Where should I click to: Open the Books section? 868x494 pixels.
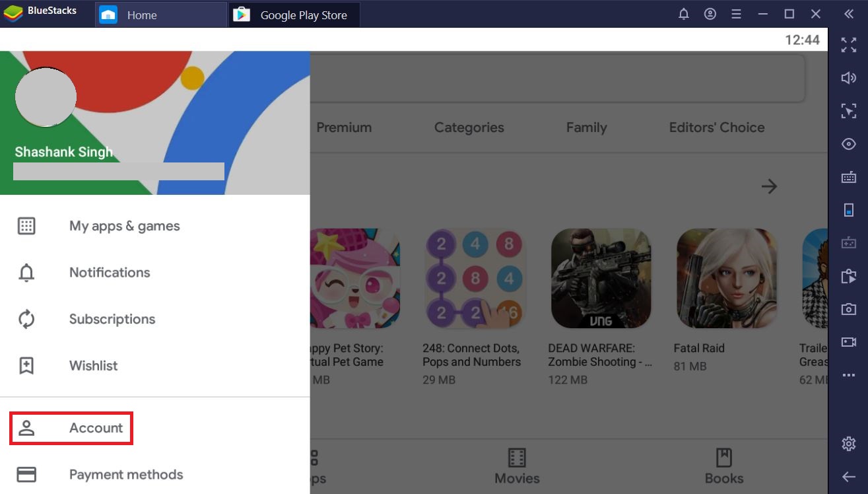[724, 467]
